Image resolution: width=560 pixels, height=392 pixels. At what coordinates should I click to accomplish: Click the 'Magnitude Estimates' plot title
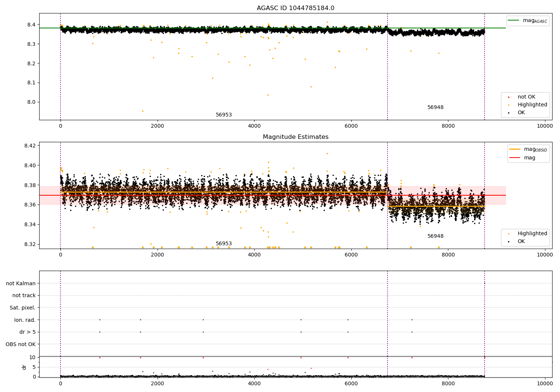pos(295,137)
